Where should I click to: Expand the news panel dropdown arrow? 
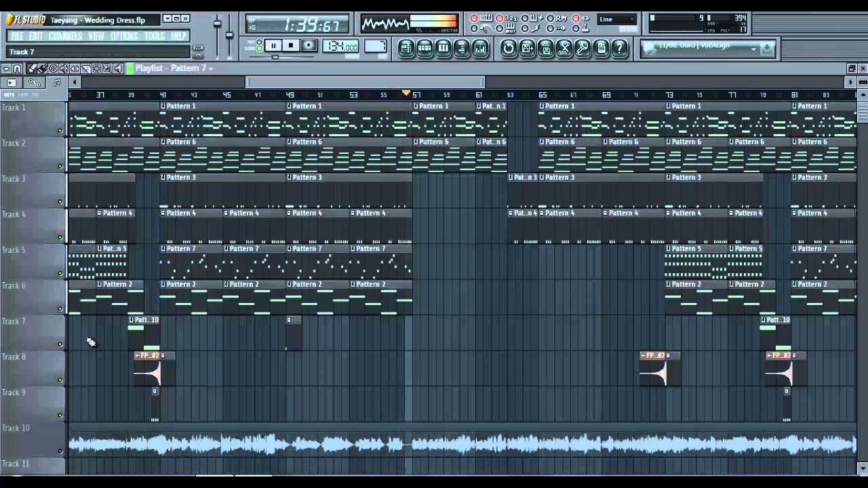pos(753,49)
